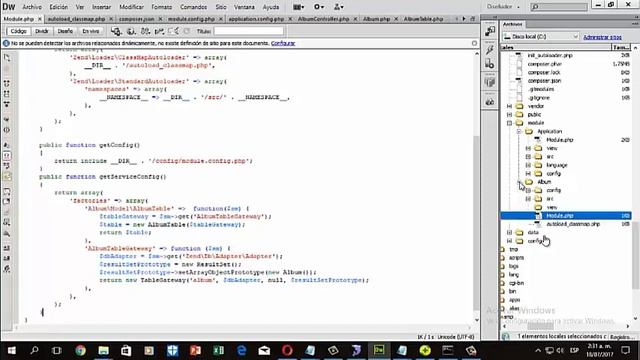640x360 pixels.
Task: Click the W3C validation toolbar icon
Action: point(160,31)
